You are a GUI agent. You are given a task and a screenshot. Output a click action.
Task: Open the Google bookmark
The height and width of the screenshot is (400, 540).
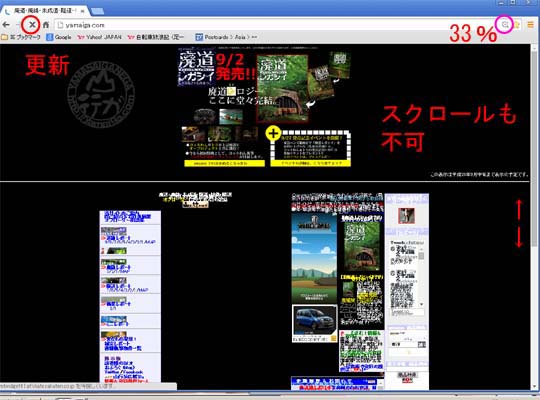click(x=59, y=37)
